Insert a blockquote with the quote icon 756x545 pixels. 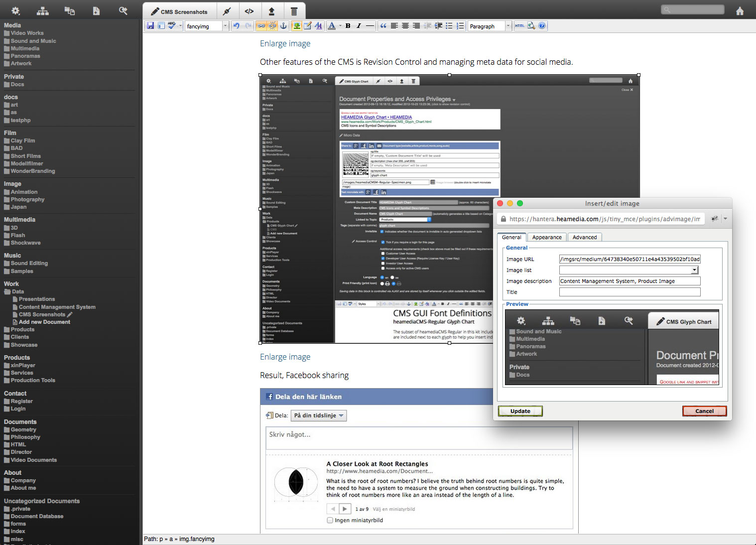383,26
